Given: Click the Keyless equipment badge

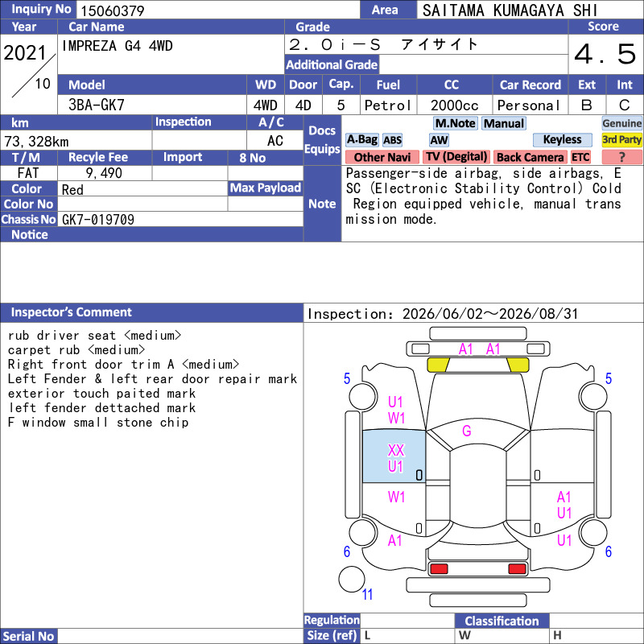Looking at the screenshot, I should click(x=562, y=139).
